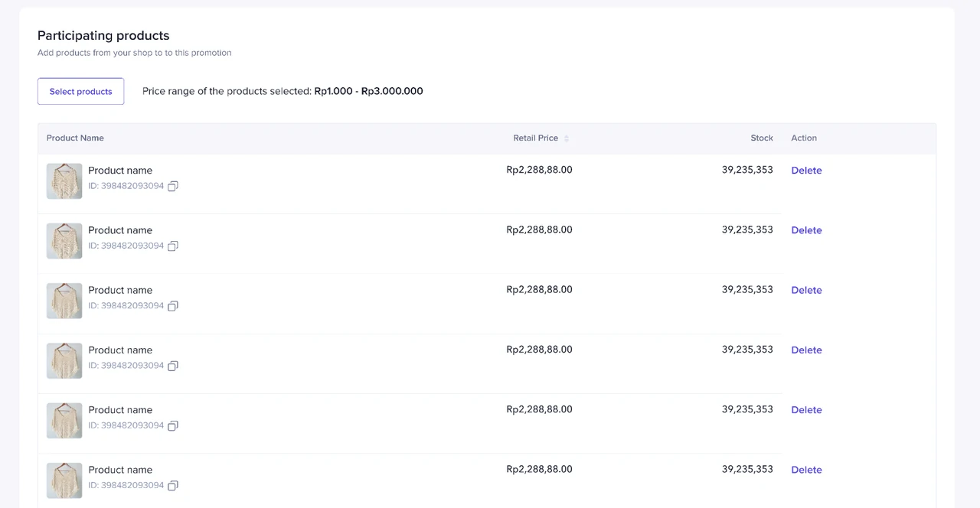Copy product ID in first row
Image resolution: width=980 pixels, height=508 pixels.
tap(173, 186)
